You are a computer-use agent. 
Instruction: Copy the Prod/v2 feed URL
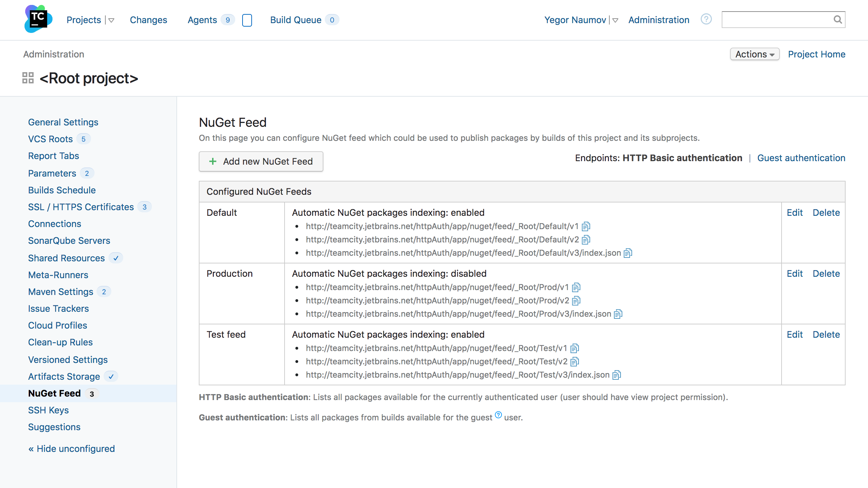coord(576,301)
